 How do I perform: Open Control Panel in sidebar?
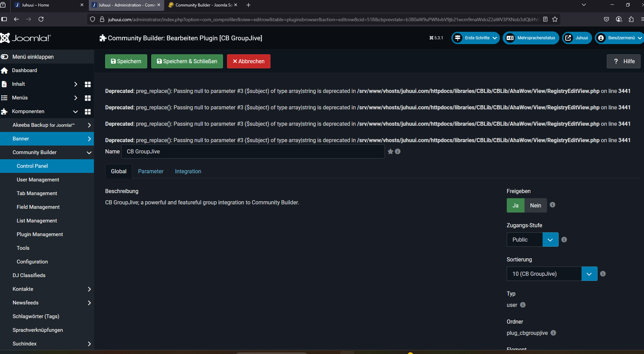(x=47, y=166)
